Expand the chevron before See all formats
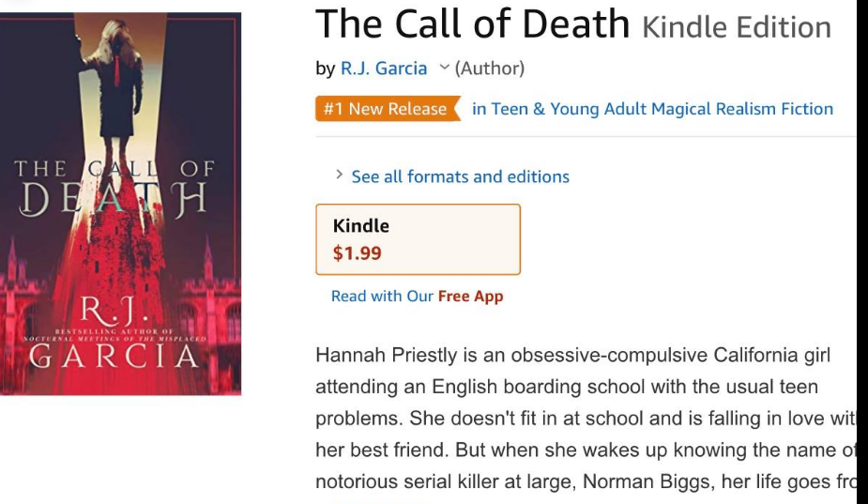The width and height of the screenshot is (868, 504). 339,176
